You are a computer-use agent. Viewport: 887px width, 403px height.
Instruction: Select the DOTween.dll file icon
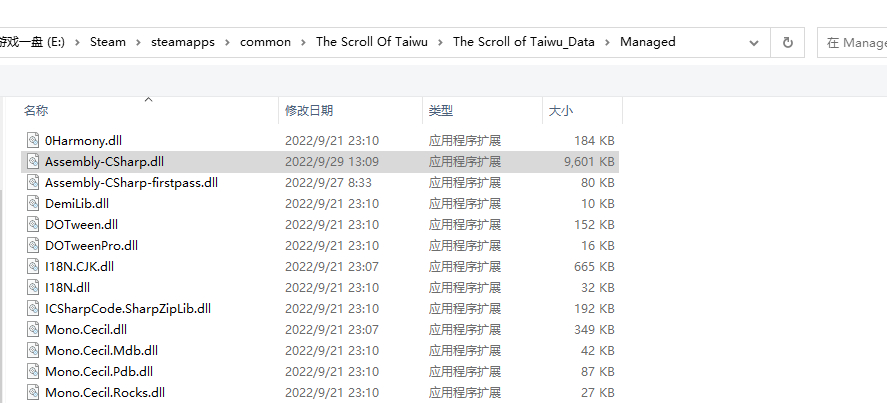(x=33, y=224)
